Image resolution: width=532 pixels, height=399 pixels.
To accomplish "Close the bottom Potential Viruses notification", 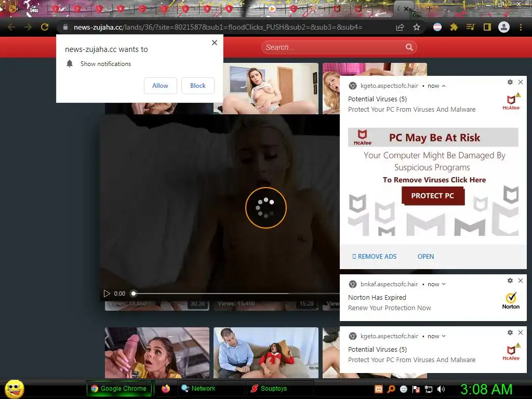I will point(521,332).
